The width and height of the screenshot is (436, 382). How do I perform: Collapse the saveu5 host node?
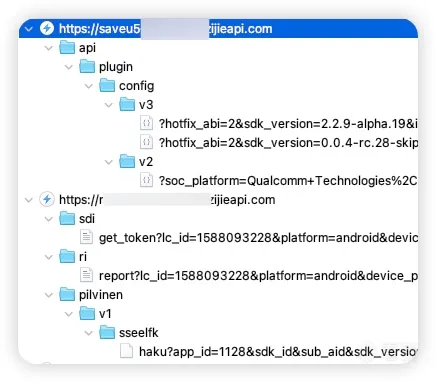(29, 29)
